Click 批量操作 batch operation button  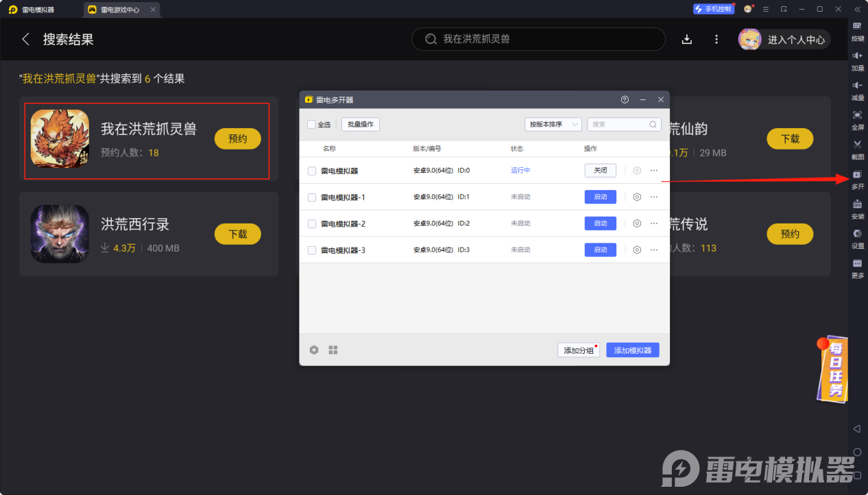(361, 124)
